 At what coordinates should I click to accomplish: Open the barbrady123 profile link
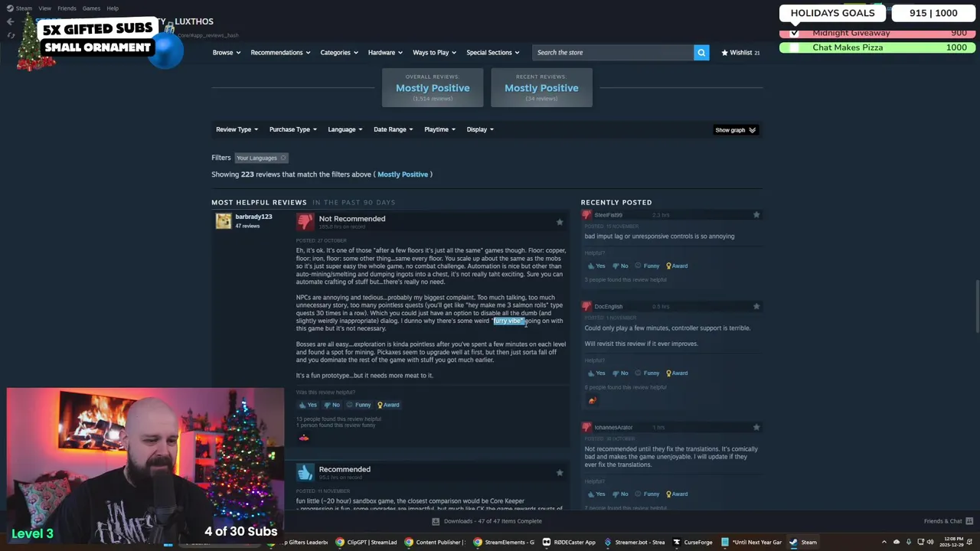[253, 217]
